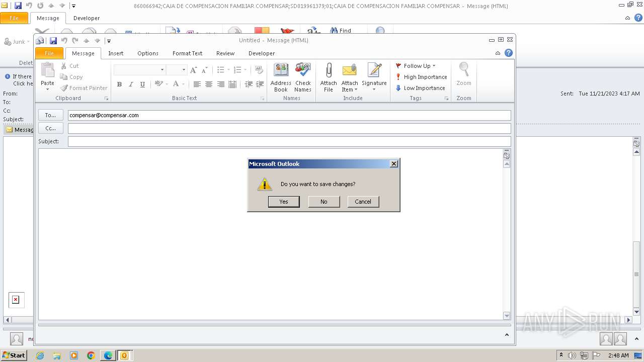Screen dimensions: 644x362
Task: Open Developer tab in Untitled message
Action: click(262, 53)
